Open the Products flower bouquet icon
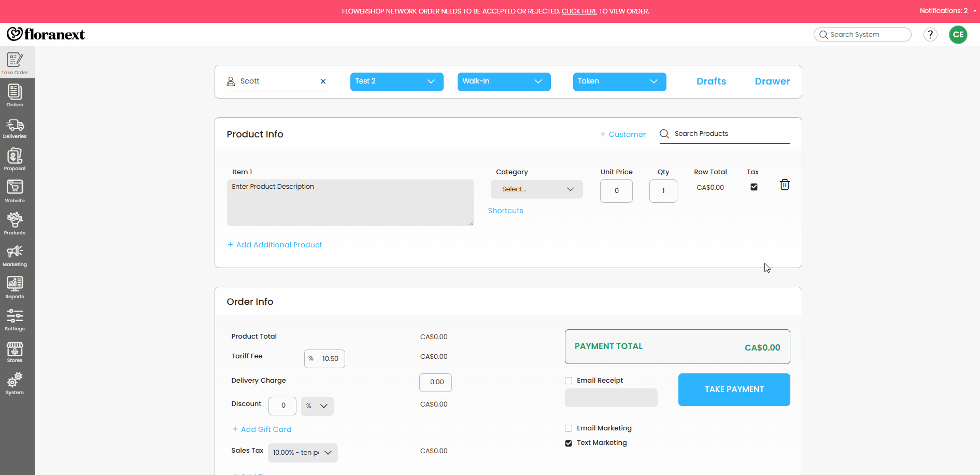Image resolution: width=980 pixels, height=475 pixels. click(15, 223)
